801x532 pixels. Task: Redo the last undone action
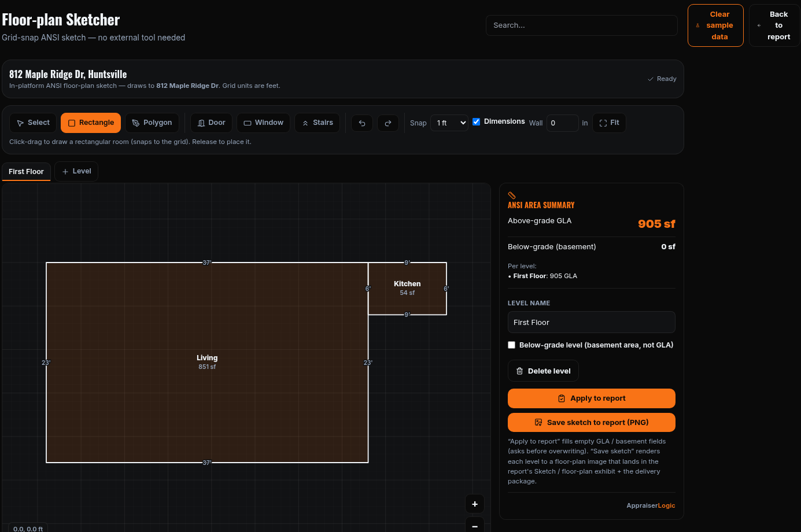tap(388, 123)
